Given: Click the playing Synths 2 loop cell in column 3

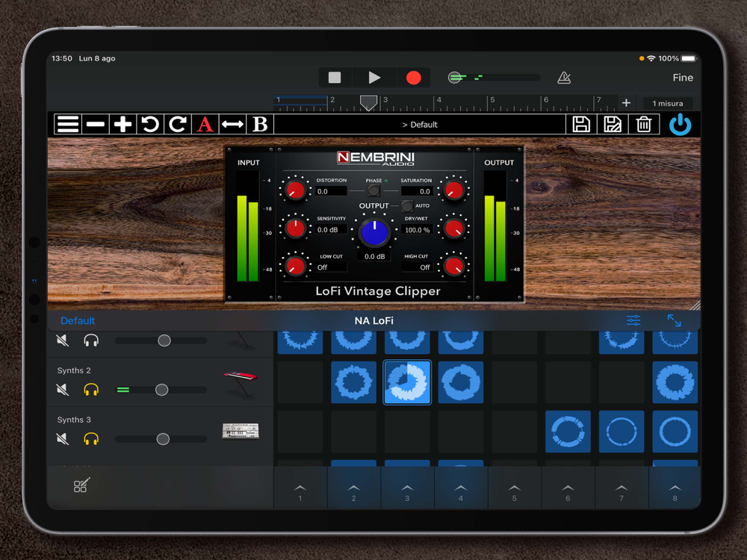Looking at the screenshot, I should click(407, 382).
